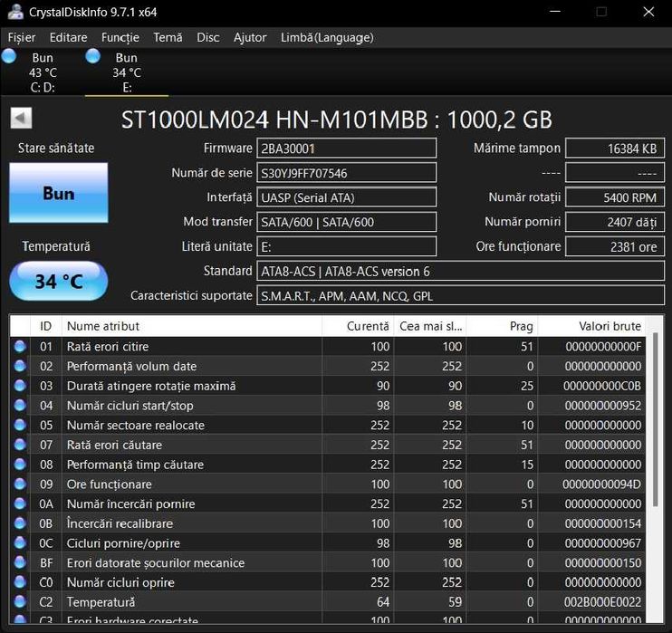Click status orb for row C2 Temperatură
The image size is (672, 633).
click(20, 601)
